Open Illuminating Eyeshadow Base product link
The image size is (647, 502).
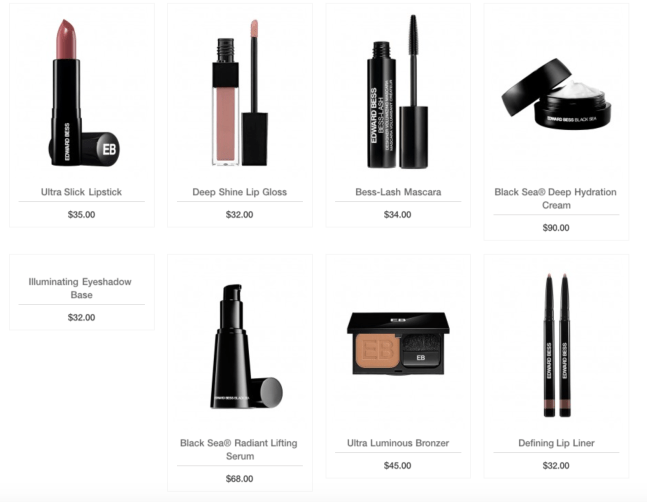(x=80, y=288)
